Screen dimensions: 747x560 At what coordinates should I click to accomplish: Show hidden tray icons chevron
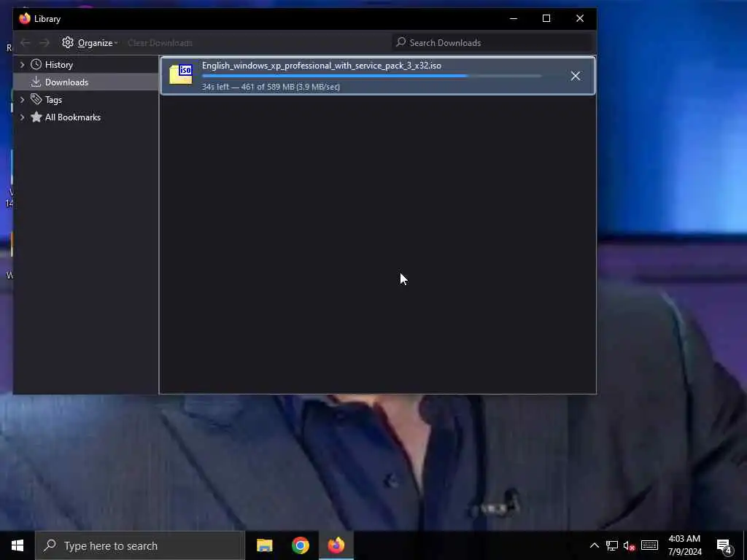tap(594, 545)
